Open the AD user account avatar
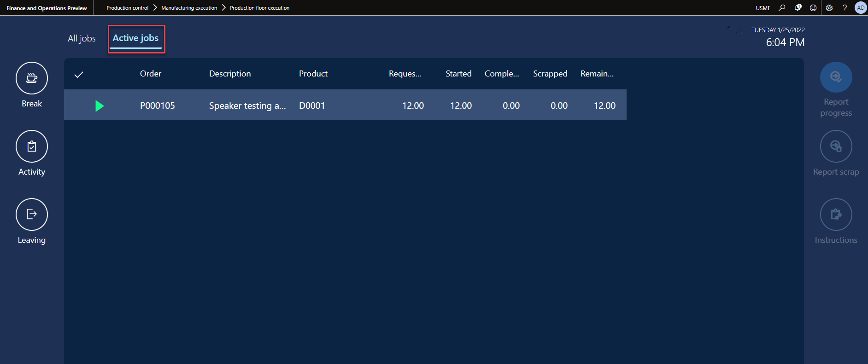868x364 pixels. click(x=860, y=8)
